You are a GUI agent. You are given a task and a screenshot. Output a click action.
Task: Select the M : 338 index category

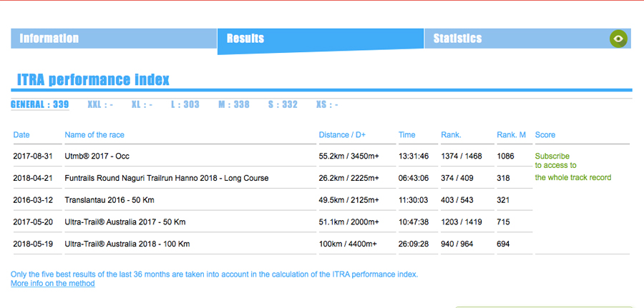[234, 104]
